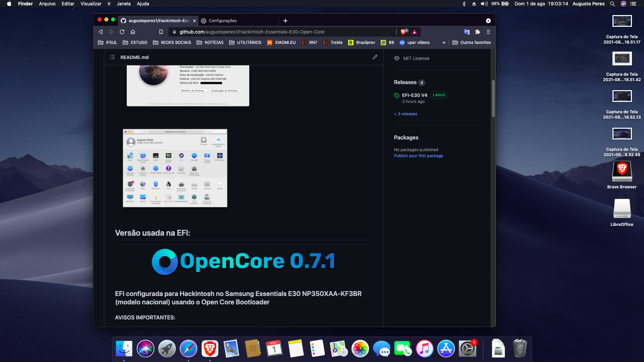Click the Brave Shields lion icon
Image resolution: width=644 pixels, height=362 pixels.
pos(403,32)
